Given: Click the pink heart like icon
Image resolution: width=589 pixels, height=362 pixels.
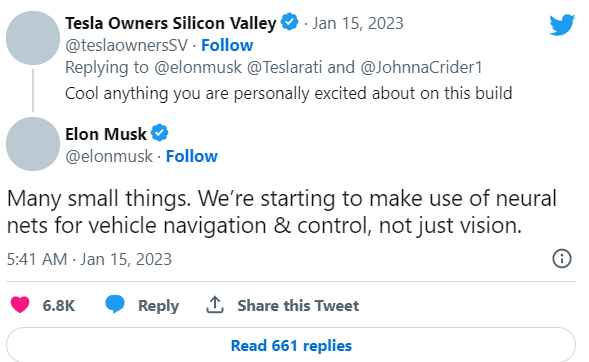Looking at the screenshot, I should [20, 305].
